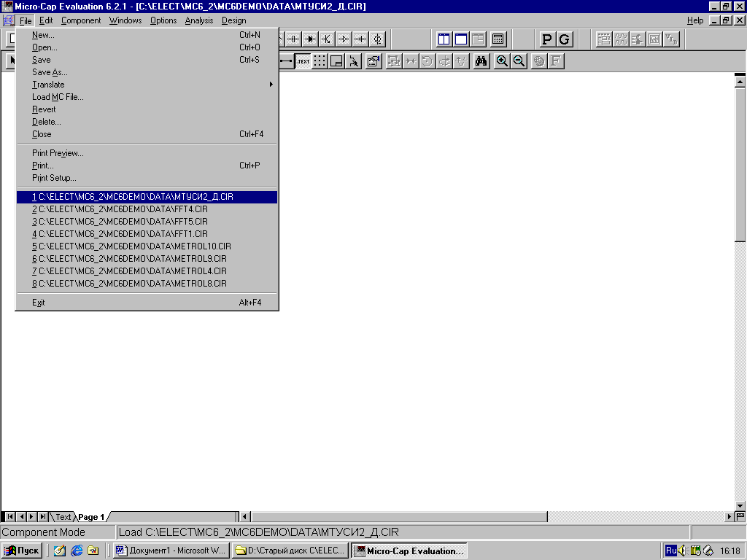Toggle the TEXT display mode icon
Screen dimensions: 747x560
click(x=303, y=61)
